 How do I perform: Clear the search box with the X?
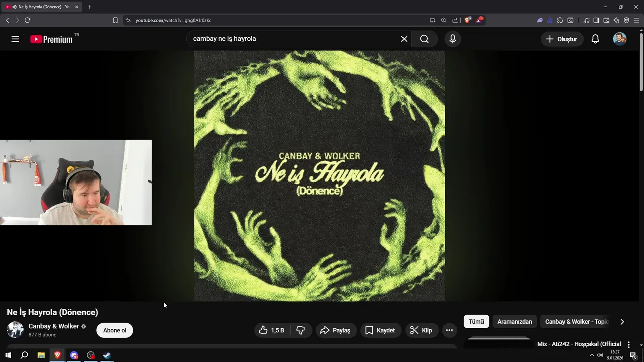pyautogui.click(x=404, y=39)
